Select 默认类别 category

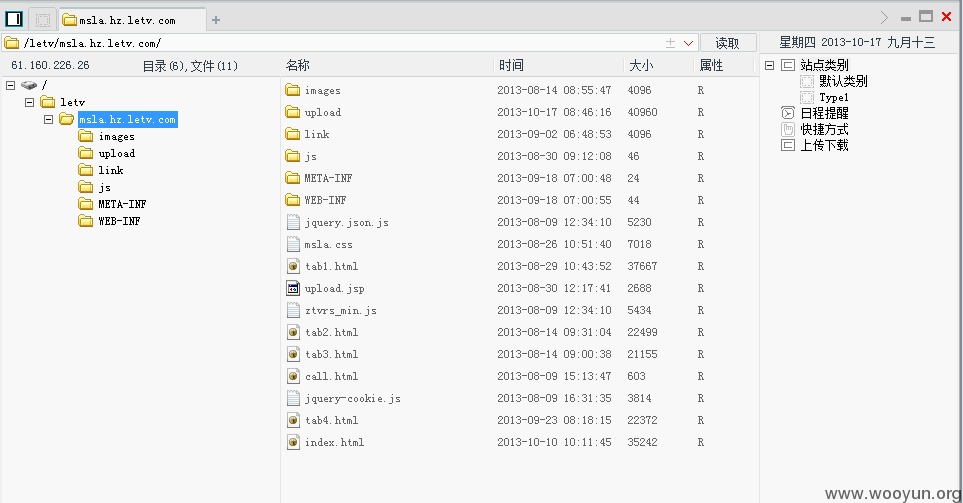pos(843,81)
